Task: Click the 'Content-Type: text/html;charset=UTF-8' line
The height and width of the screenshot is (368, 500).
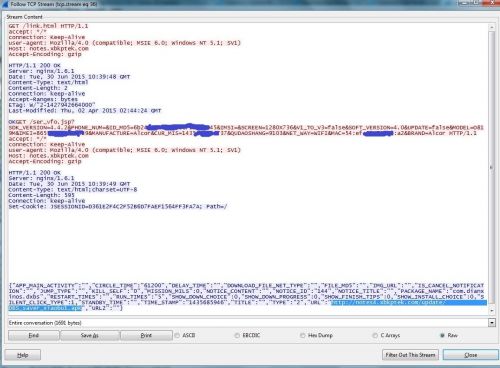Action: [x=73, y=190]
